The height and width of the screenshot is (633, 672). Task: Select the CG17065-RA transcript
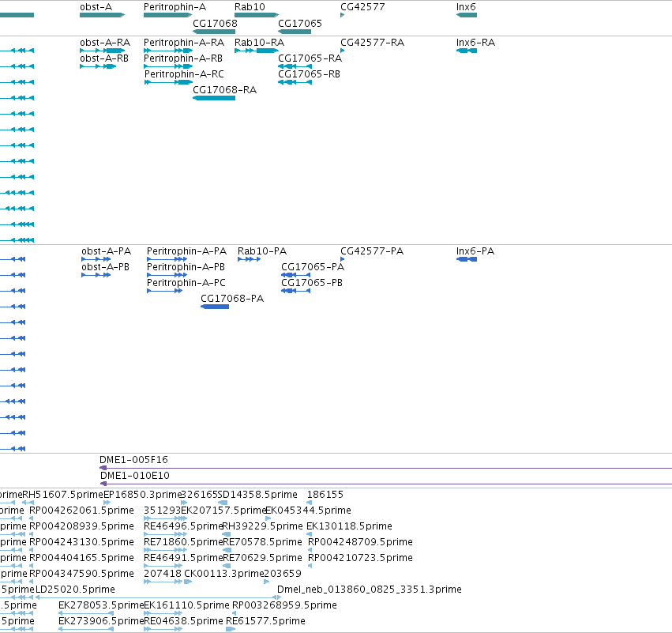[295, 66]
